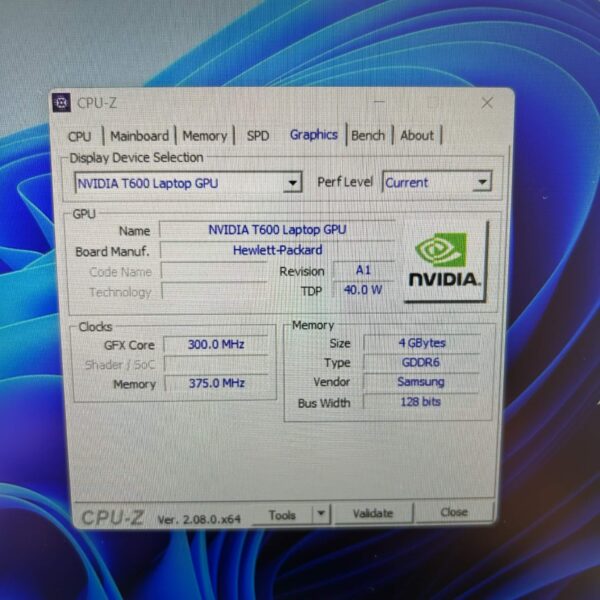Switch to the About tab
The image size is (600, 600).
(417, 135)
